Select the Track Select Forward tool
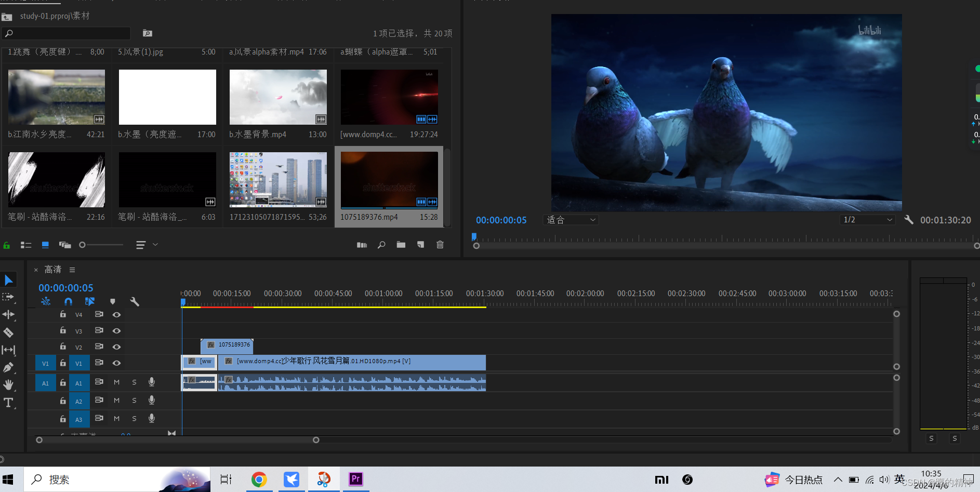The image size is (980, 492). pos(8,297)
